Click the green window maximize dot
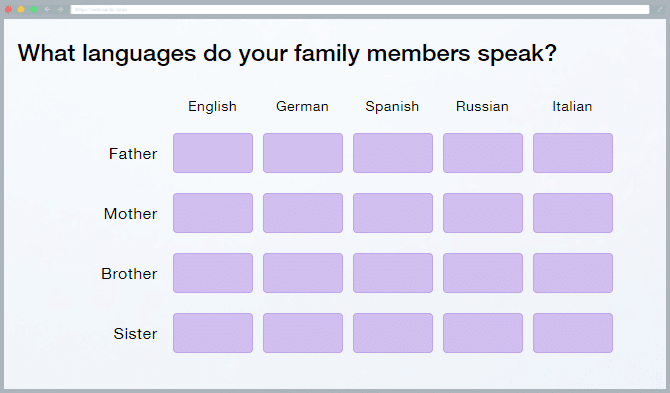The width and height of the screenshot is (670, 393). coord(33,9)
